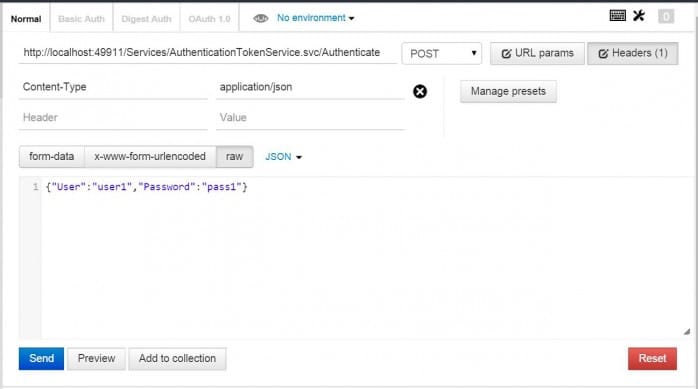The height and width of the screenshot is (389, 698).
Task: Open the JSON format dropdown
Action: (x=284, y=157)
